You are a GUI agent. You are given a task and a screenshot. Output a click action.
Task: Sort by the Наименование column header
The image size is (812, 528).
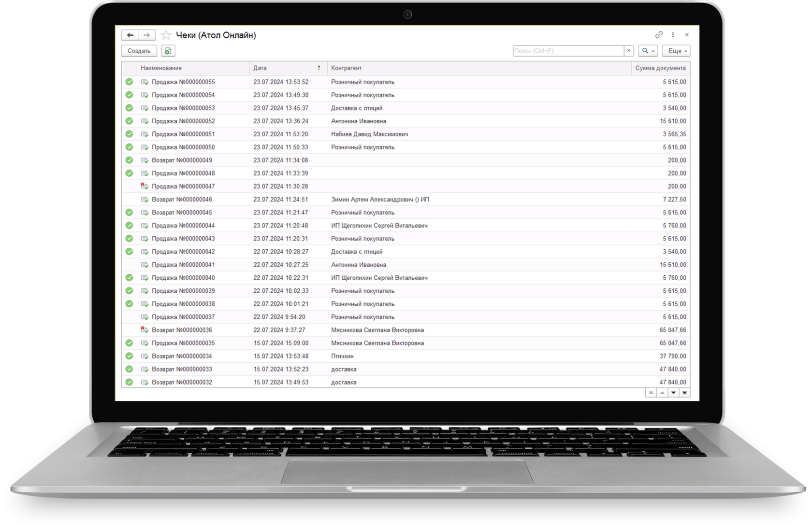193,68
